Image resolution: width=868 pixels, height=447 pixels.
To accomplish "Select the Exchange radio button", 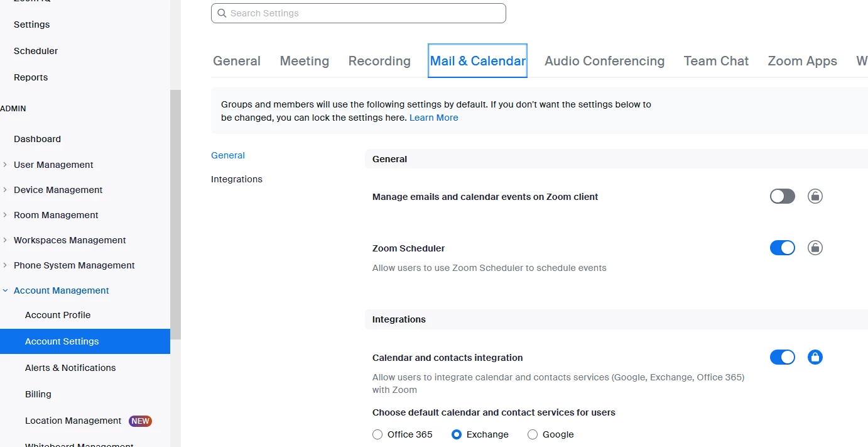I will point(457,434).
